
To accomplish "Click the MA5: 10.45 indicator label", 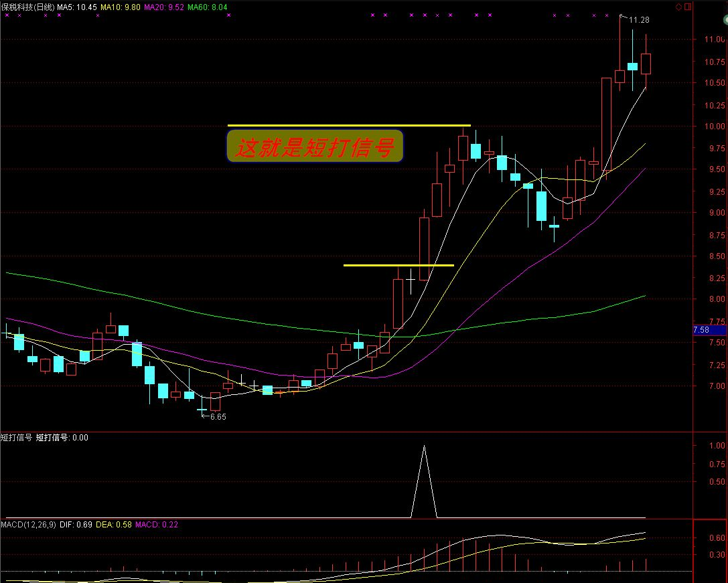I will (77, 7).
